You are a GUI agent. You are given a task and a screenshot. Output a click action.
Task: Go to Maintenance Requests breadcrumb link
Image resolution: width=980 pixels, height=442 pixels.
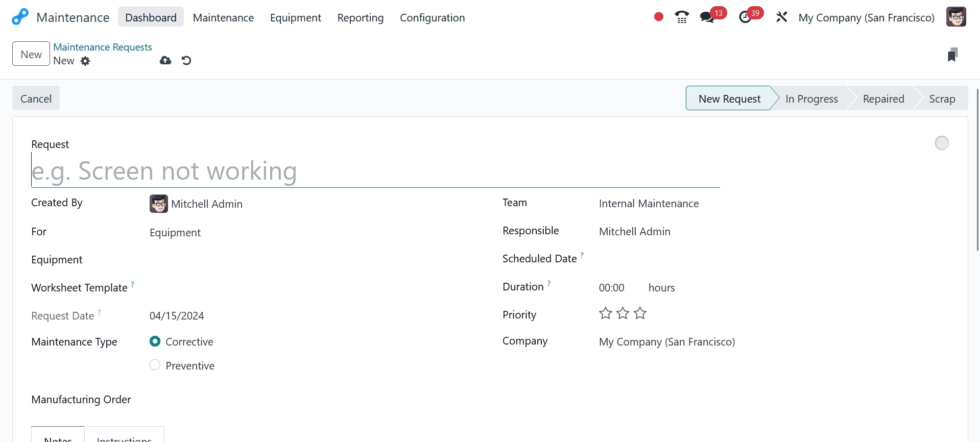point(103,47)
